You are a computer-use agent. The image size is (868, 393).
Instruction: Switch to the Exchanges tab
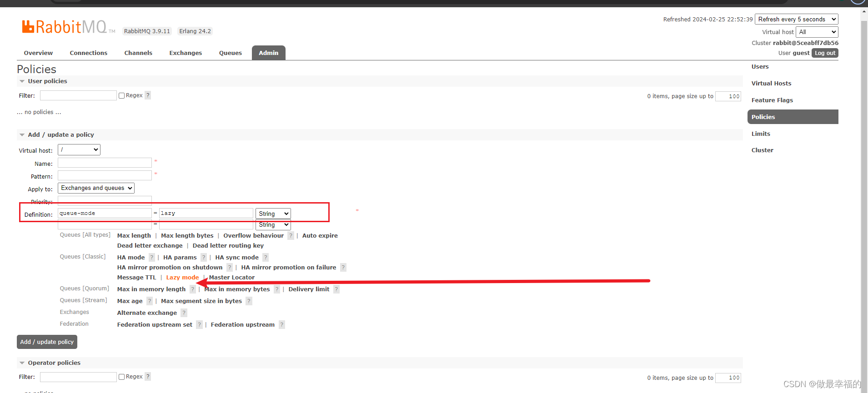186,53
